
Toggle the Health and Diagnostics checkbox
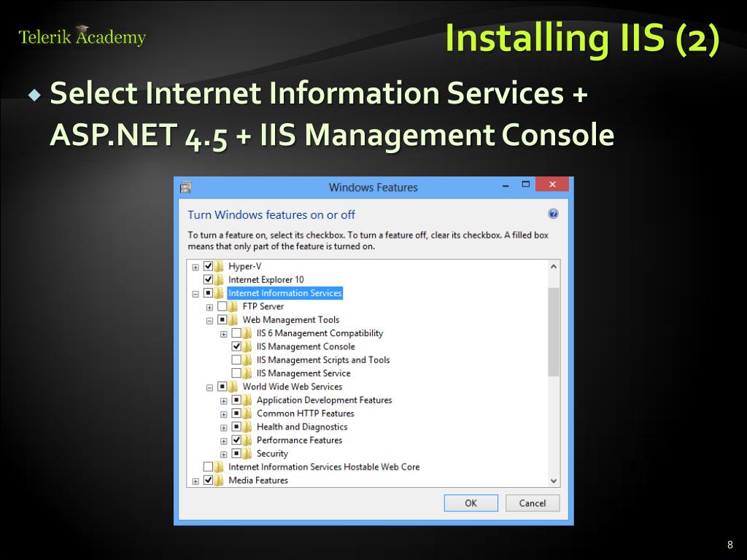click(236, 426)
